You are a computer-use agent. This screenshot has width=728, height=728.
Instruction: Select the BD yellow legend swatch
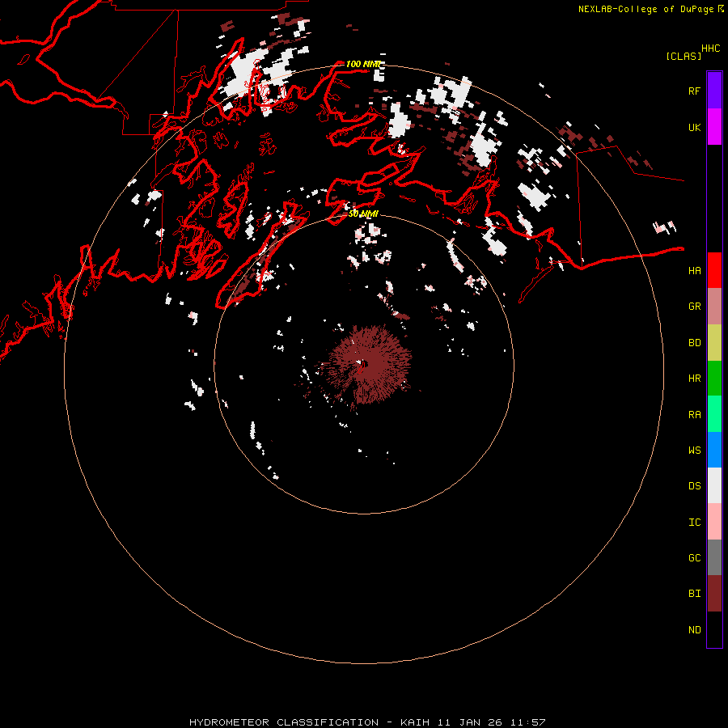click(x=714, y=343)
